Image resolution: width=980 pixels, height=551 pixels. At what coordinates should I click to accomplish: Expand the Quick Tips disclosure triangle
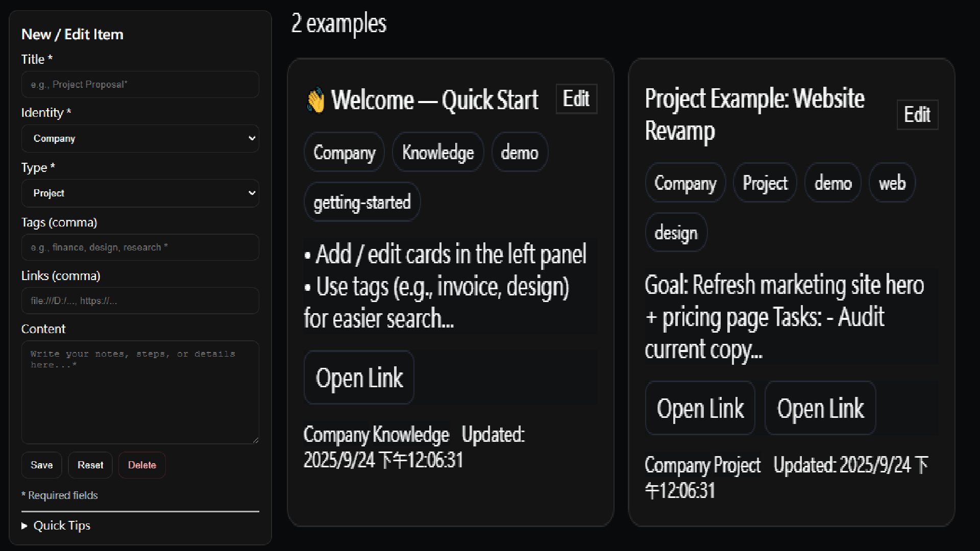[x=24, y=525]
